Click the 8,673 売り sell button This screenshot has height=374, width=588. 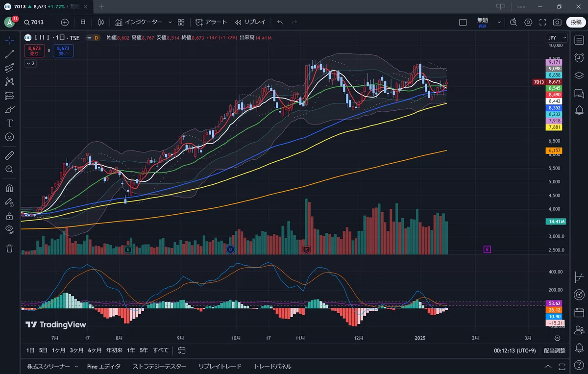(x=34, y=51)
